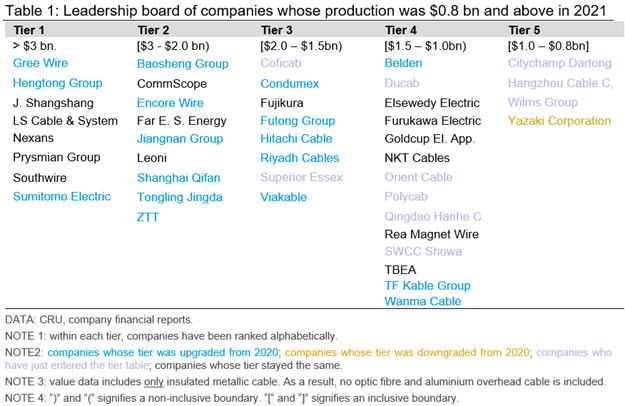The width and height of the screenshot is (625, 406).
Task: Click the ZTT company entry
Action: tap(149, 215)
